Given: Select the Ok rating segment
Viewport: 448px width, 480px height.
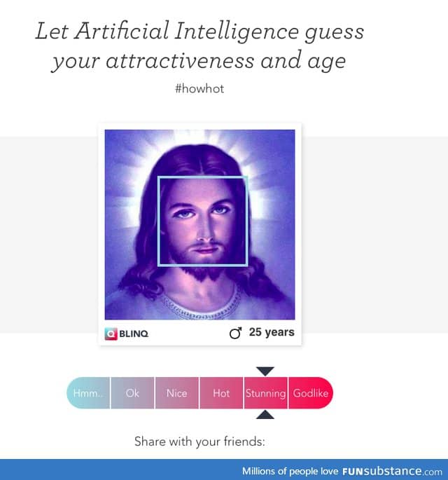Looking at the screenshot, I should [132, 393].
